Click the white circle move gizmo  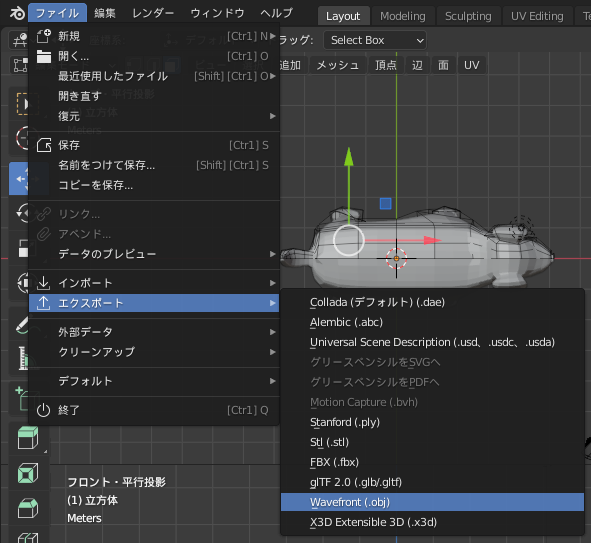(349, 240)
